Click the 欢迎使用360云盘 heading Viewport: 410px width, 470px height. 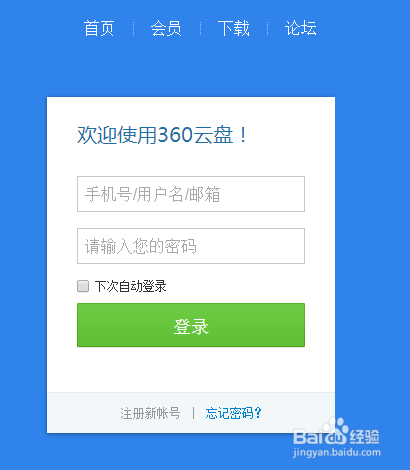(x=162, y=135)
